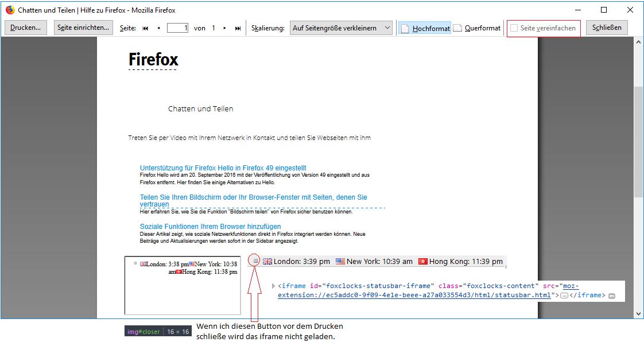Go to previous page arrow
This screenshot has width=644, height=342.
click(x=158, y=28)
